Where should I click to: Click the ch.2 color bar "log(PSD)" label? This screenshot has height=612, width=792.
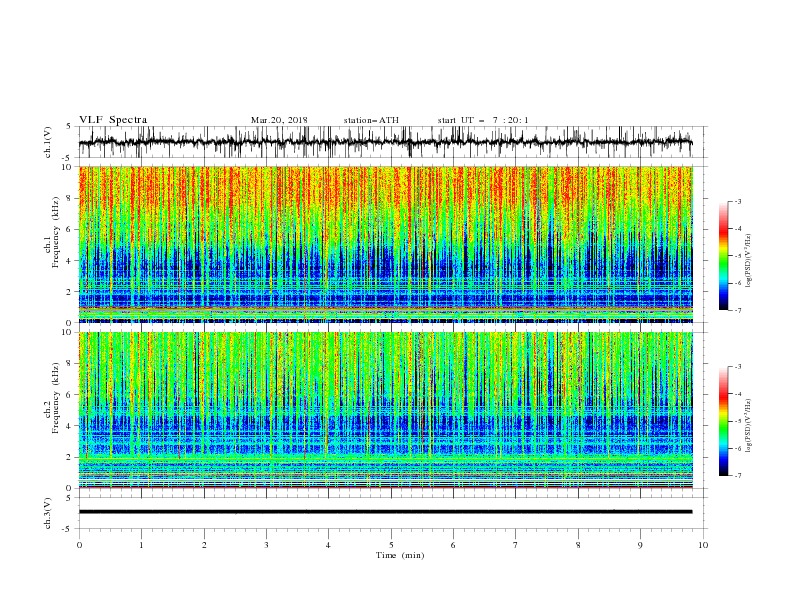pos(749,426)
